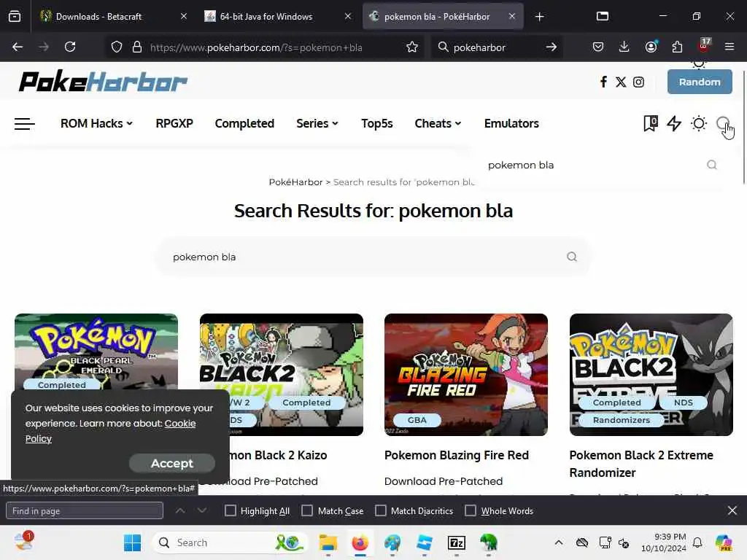The image size is (747, 560).
Task: Open Firefox account icon
Action: [651, 47]
